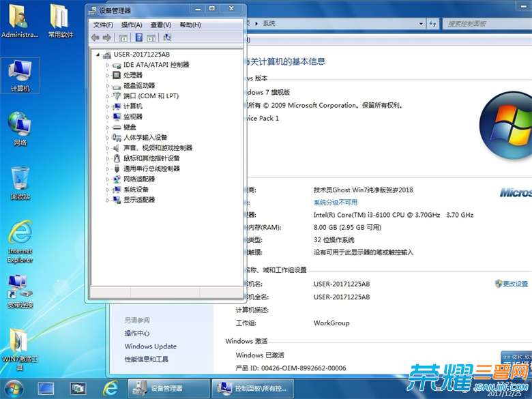Viewport: 532px width, 399px height.
Task: Click the 系统分级不可用 link
Action: 335,203
